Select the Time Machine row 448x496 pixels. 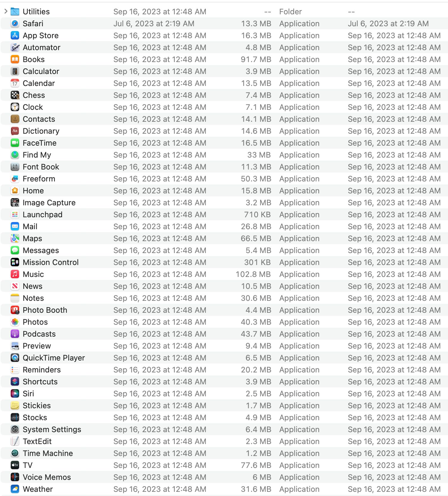tap(48, 453)
